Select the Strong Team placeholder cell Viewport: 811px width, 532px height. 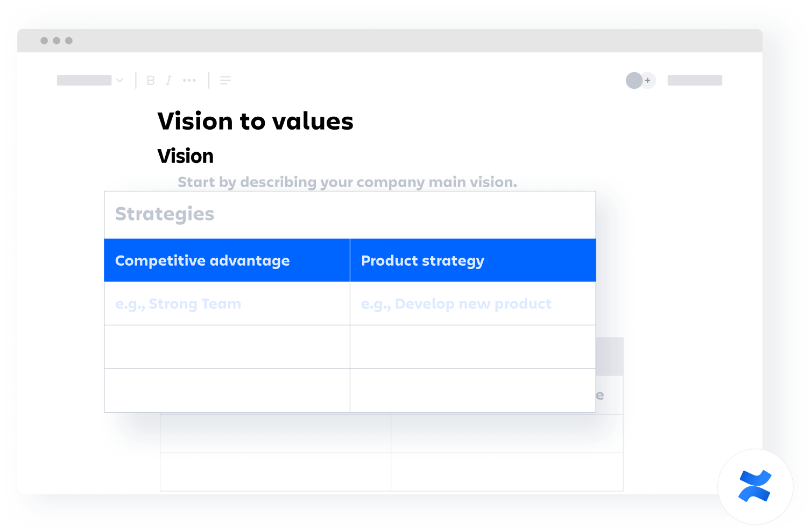click(178, 303)
